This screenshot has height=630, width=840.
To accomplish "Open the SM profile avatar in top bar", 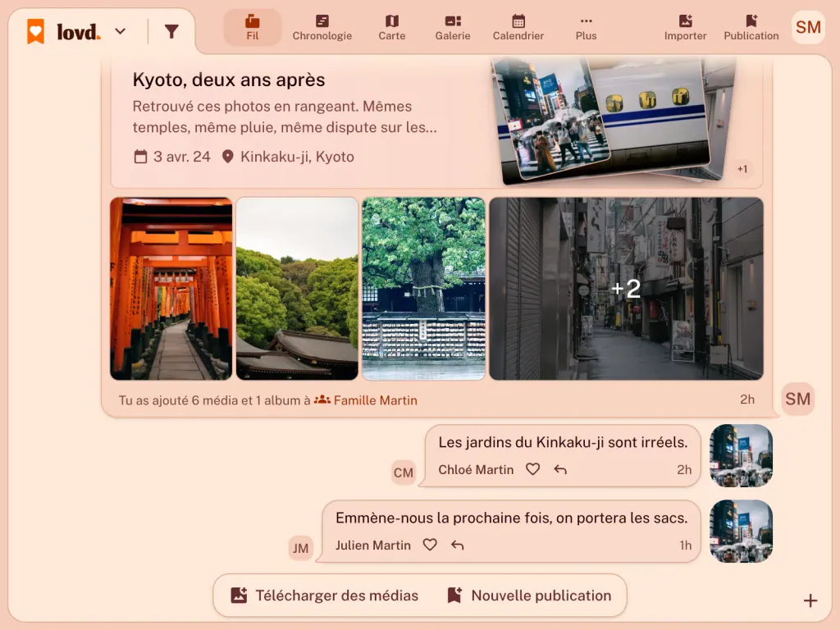I will tap(808, 27).
